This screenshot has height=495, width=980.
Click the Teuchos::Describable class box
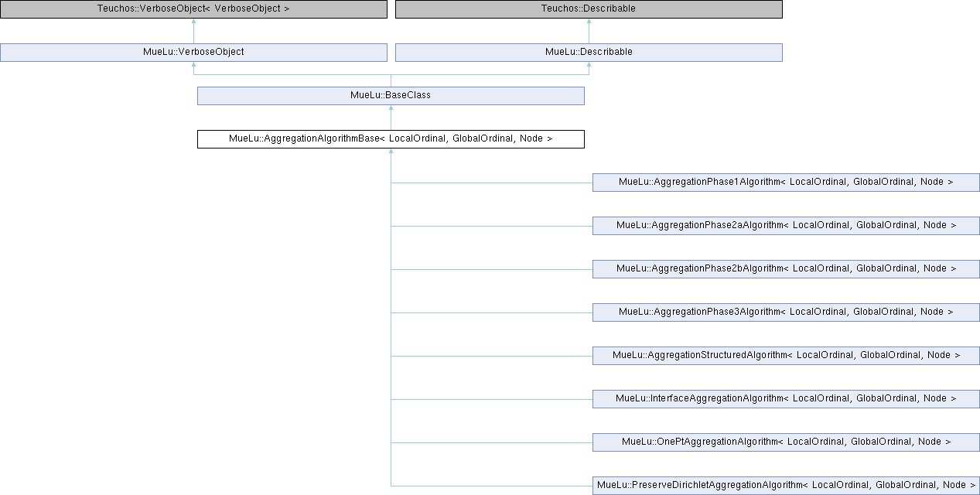(589, 9)
